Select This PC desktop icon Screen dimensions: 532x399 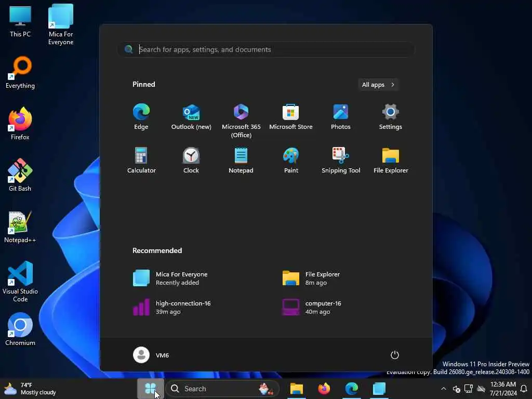pyautogui.click(x=20, y=21)
